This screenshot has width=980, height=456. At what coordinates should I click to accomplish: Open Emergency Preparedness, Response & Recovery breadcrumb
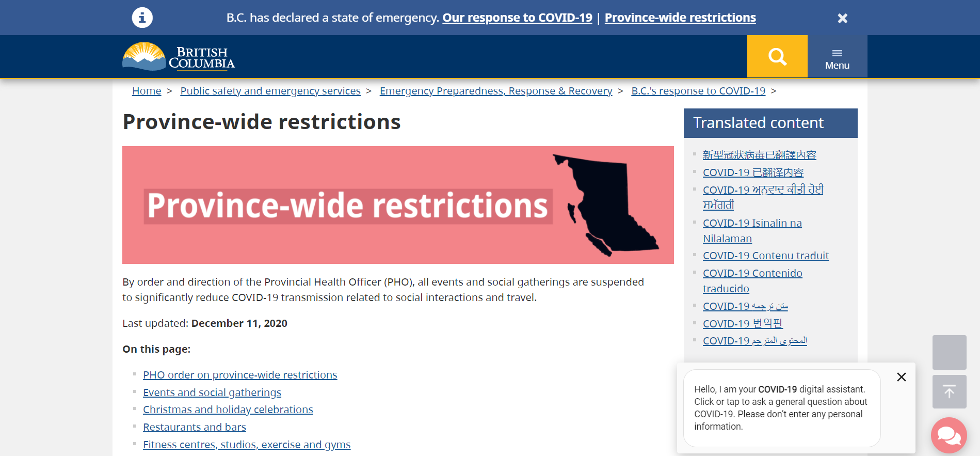tap(496, 91)
